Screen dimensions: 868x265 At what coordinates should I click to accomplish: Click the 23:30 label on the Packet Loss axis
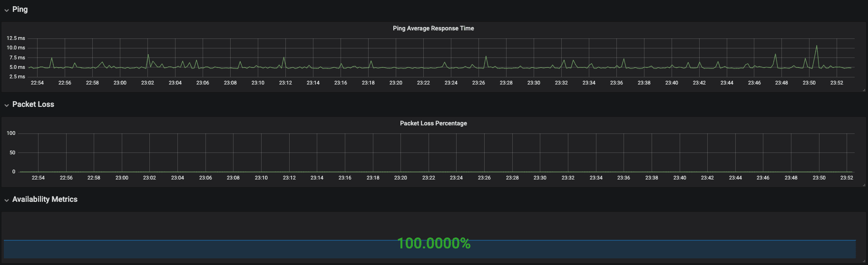click(x=540, y=178)
